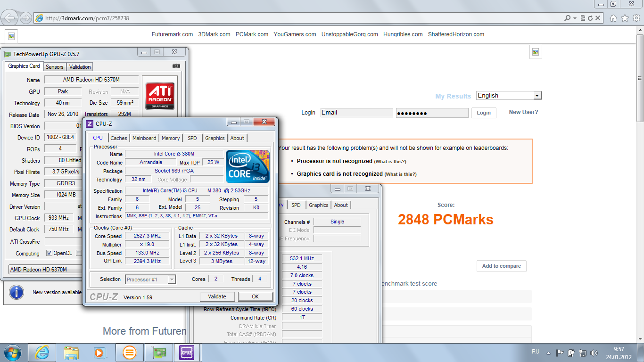Image resolution: width=644 pixels, height=362 pixels.
Task: Select the Mainboard tab in front CPU-Z window
Action: [144, 138]
